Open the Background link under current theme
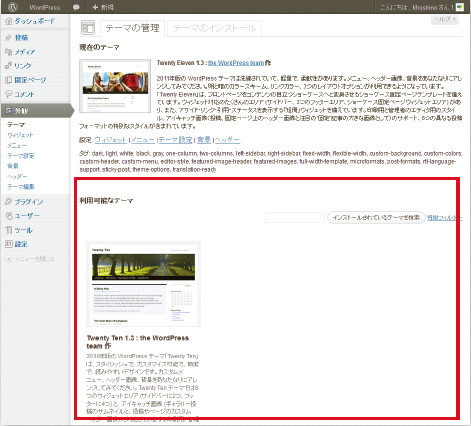The height and width of the screenshot is (426, 471). pyautogui.click(x=204, y=140)
